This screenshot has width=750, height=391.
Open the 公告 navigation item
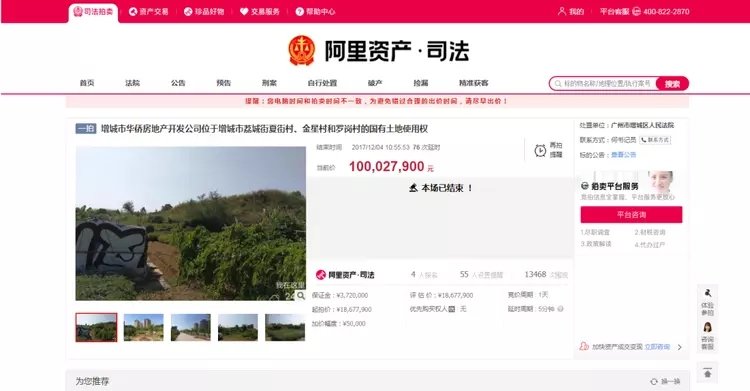[x=178, y=83]
